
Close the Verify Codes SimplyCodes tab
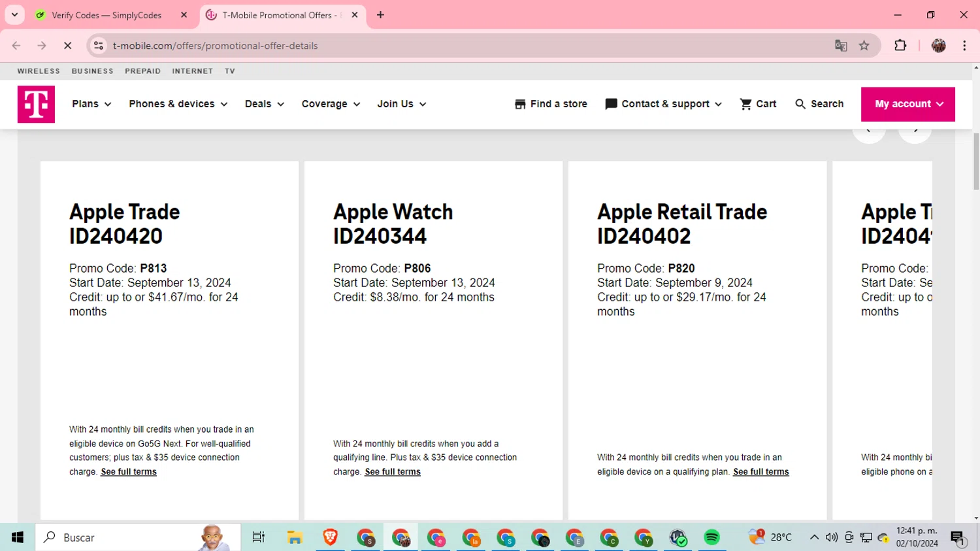184,15
